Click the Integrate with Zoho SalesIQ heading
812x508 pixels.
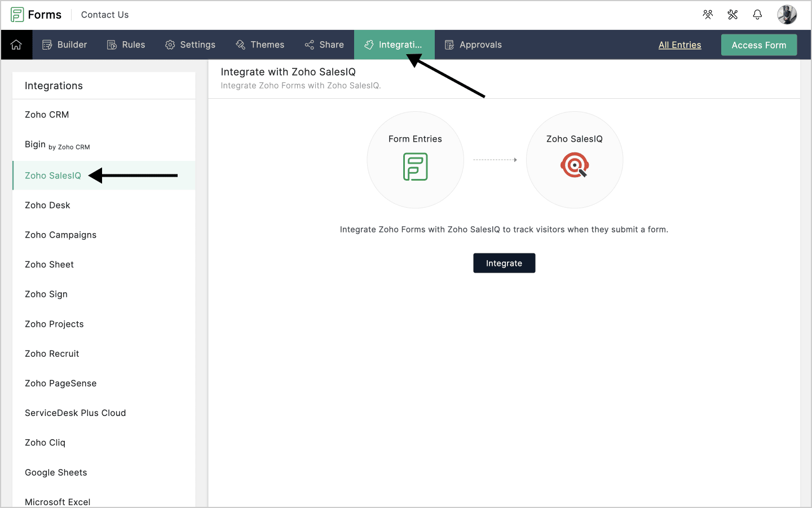288,72
